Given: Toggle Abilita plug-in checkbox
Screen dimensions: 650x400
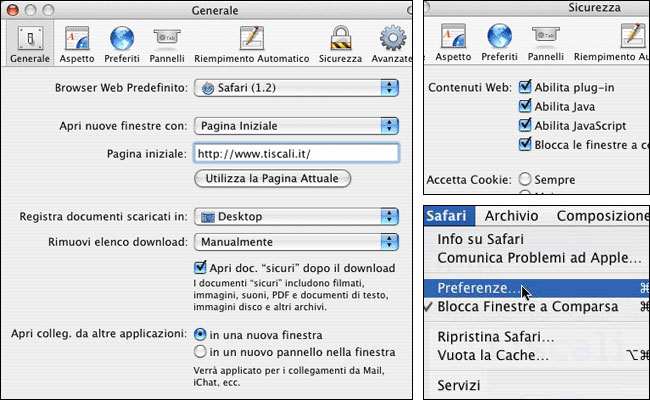Looking at the screenshot, I should click(525, 87).
